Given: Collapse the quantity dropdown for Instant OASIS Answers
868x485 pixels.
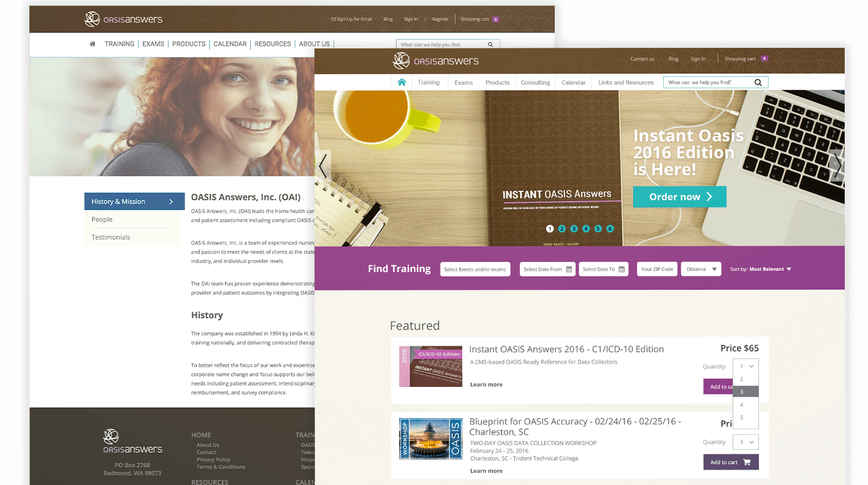Looking at the screenshot, I should click(x=746, y=366).
